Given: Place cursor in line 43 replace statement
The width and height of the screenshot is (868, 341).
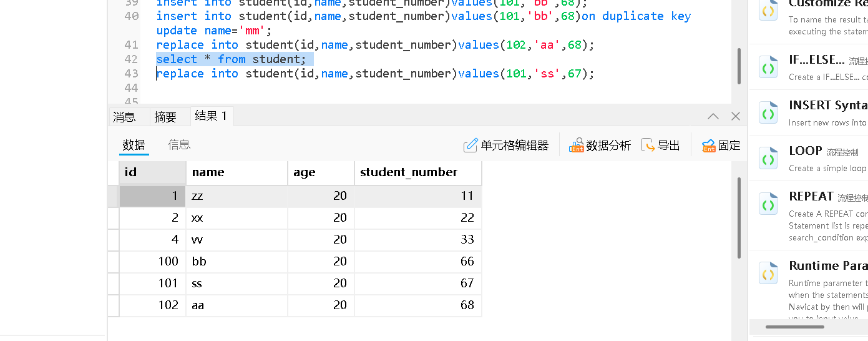Looking at the screenshot, I should [375, 74].
